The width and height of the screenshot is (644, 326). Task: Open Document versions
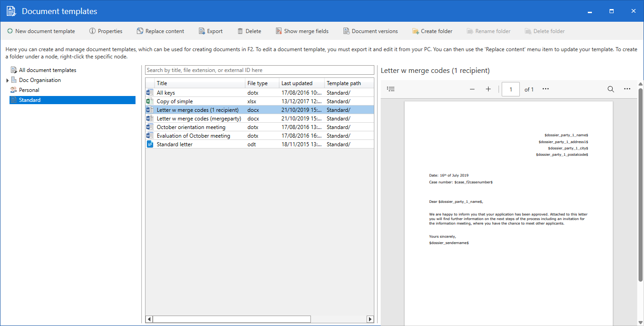(370, 31)
